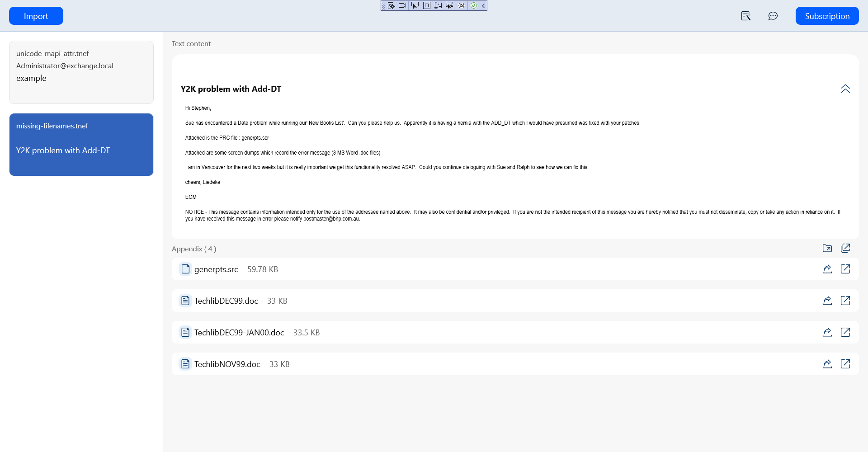Open TechlibDEC99.doc with the external open icon
Image resolution: width=868 pixels, height=452 pixels.
point(846,300)
